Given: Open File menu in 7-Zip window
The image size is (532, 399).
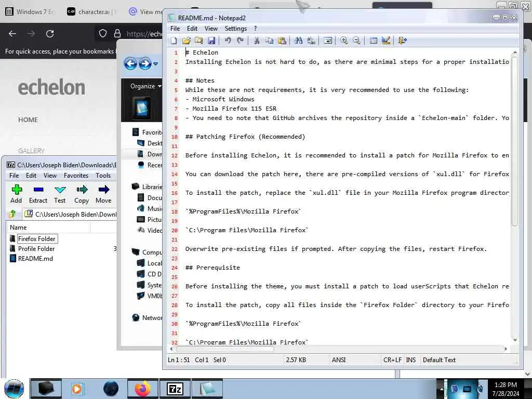Looking at the screenshot, I should point(14,176).
